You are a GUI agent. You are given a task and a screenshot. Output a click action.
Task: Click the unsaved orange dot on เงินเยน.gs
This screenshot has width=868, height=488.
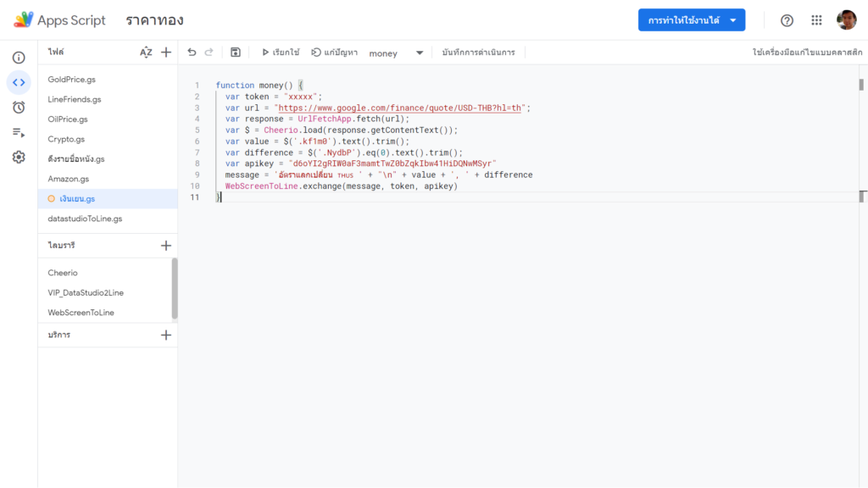(x=52, y=198)
